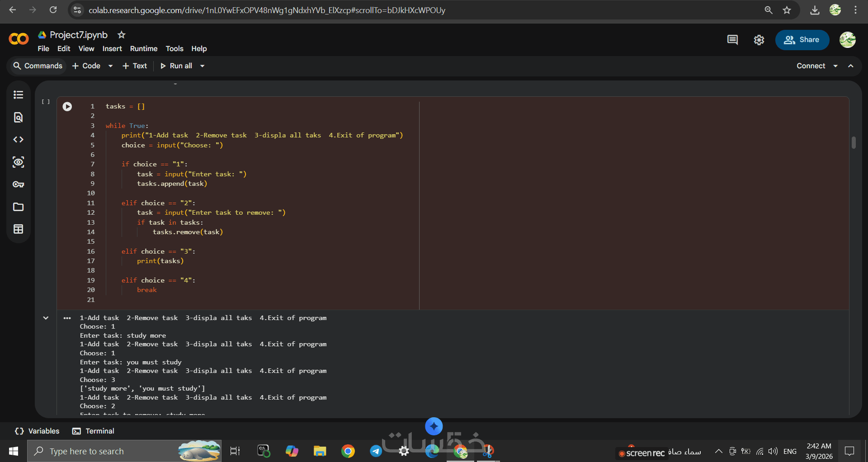Click the notebook vertical scrollbar thumb
The height and width of the screenshot is (462, 868).
(854, 143)
